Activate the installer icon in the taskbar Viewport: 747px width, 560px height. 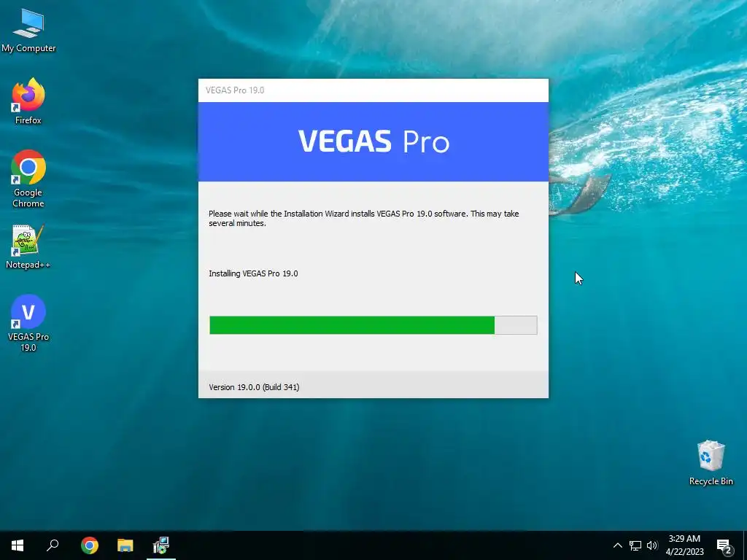(161, 545)
